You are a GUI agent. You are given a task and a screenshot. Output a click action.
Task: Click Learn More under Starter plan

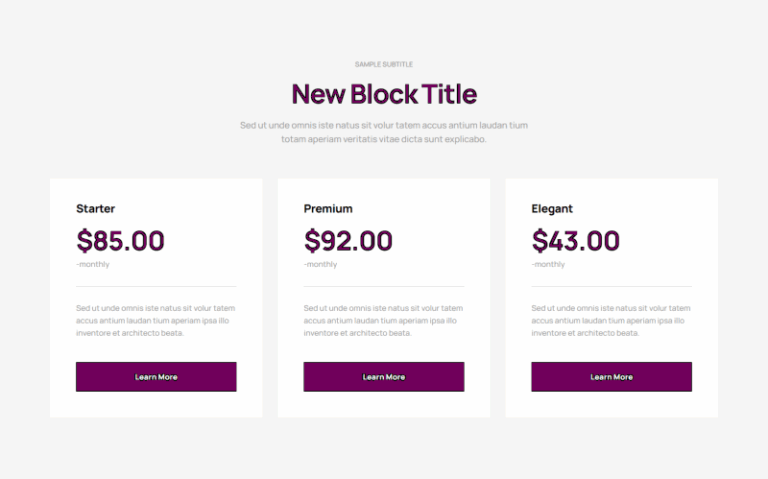tap(156, 377)
